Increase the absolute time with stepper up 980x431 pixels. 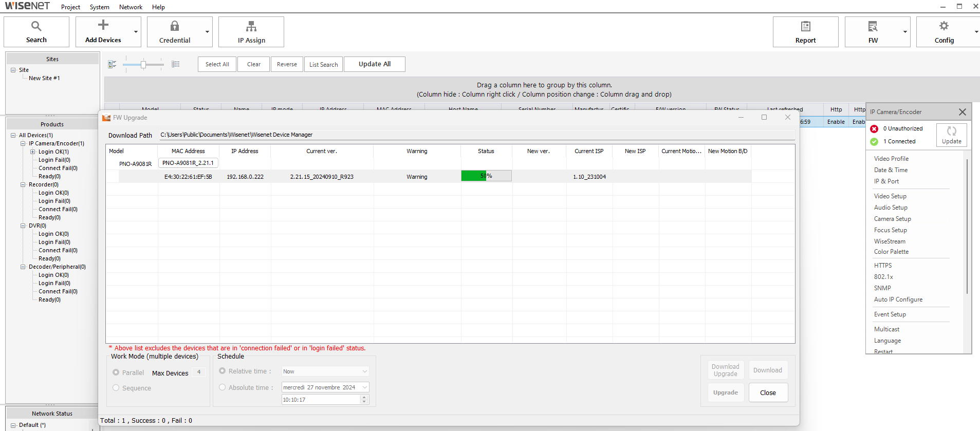click(364, 397)
